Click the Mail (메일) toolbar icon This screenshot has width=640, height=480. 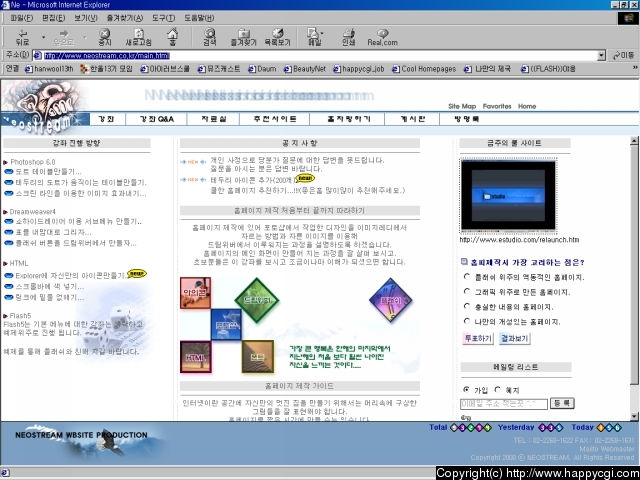pos(314,37)
